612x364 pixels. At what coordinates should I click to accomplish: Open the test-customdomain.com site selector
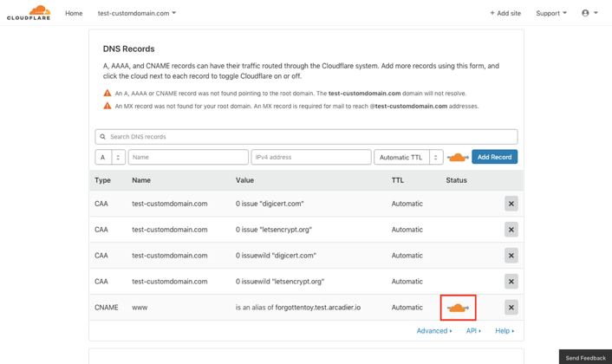pyautogui.click(x=137, y=13)
